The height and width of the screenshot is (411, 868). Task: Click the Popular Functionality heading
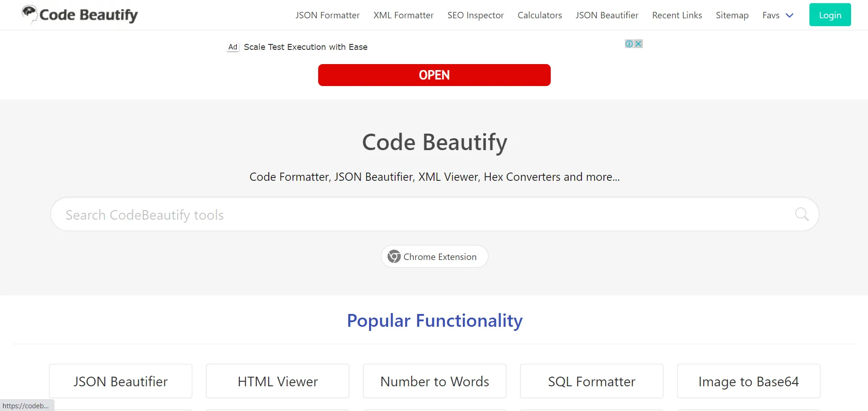pyautogui.click(x=434, y=320)
